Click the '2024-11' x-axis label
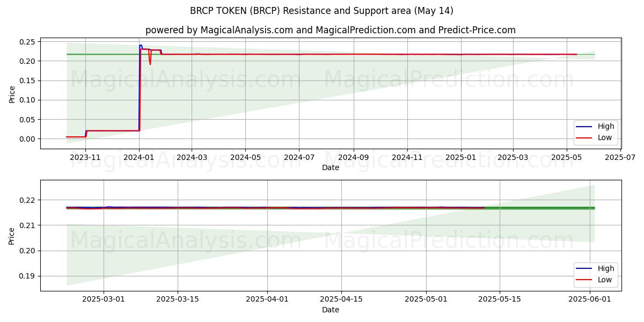This screenshot has height=322, width=644. tap(407, 157)
